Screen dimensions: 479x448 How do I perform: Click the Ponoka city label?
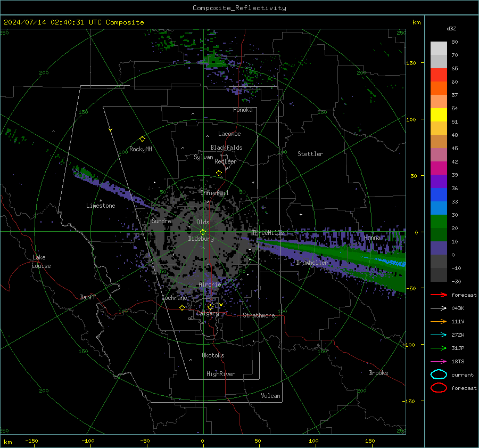point(243,110)
